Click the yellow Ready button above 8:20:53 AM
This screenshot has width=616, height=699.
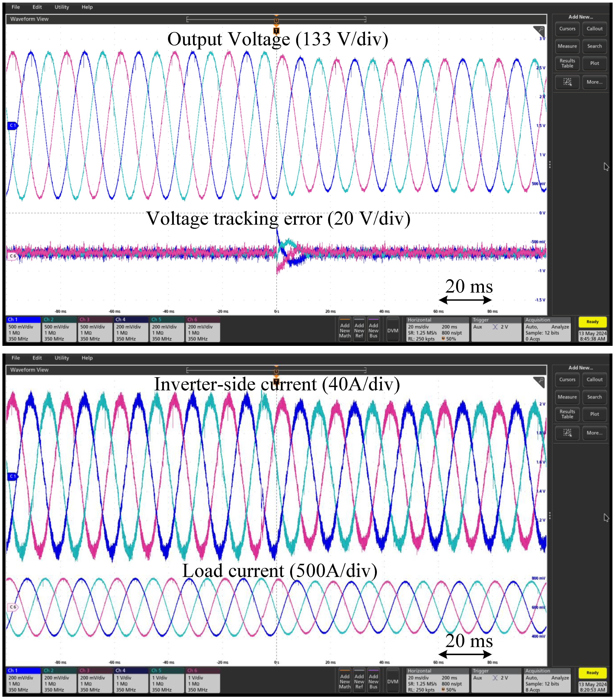tap(592, 673)
